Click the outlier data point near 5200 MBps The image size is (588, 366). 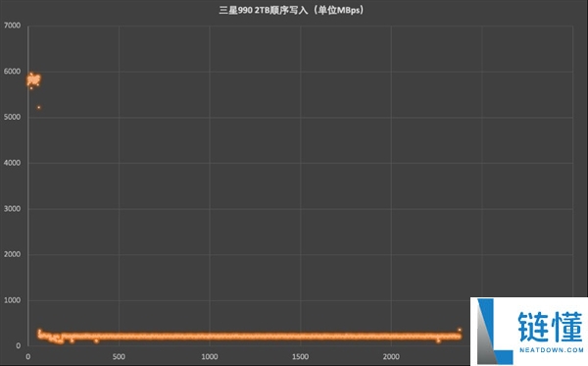[38, 107]
